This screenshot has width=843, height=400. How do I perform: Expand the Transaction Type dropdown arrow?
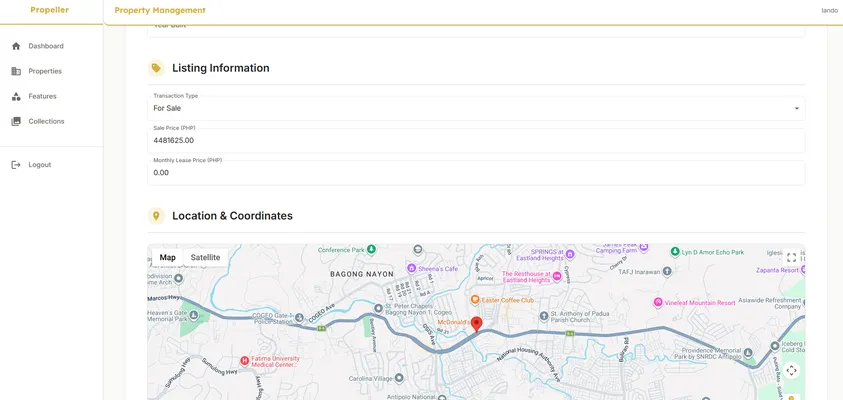click(796, 108)
